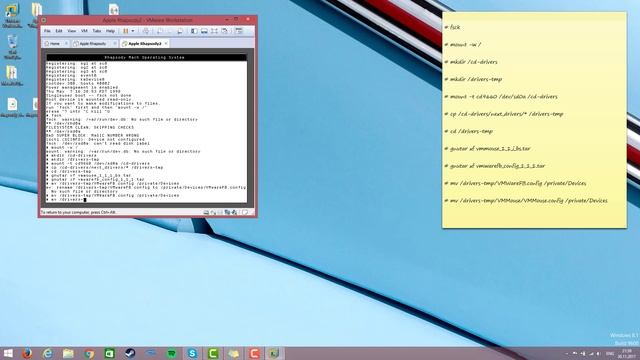Open the Help menu in VMware Workstation
Viewport: 640px width, 360px height.
[x=110, y=31]
